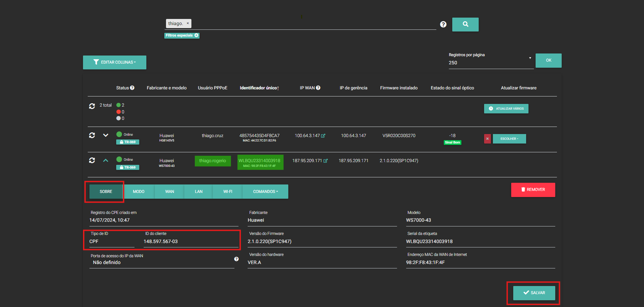
Task: Open the Escolher firmware dropdown
Action: click(x=509, y=139)
